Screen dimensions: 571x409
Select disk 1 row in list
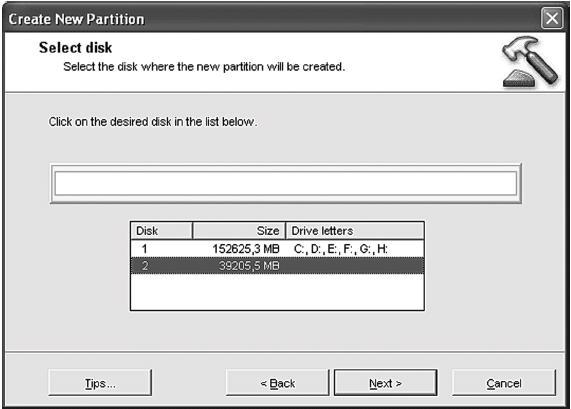pyautogui.click(x=277, y=249)
